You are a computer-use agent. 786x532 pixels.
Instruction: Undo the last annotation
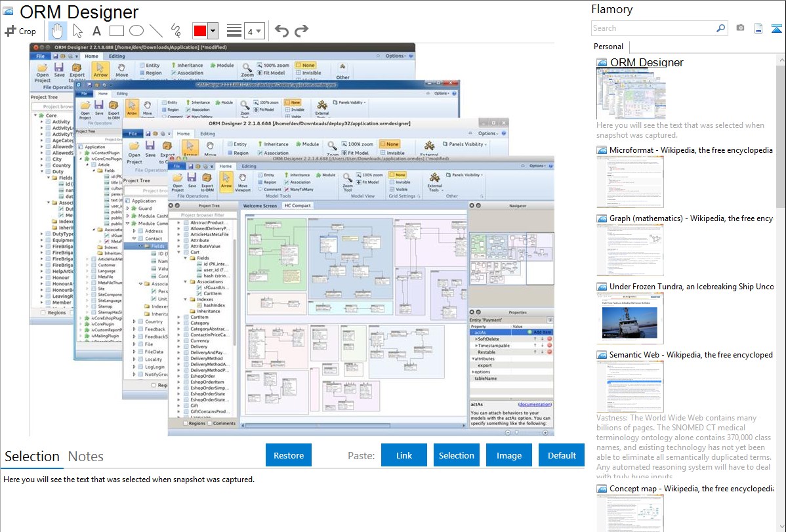point(281,31)
